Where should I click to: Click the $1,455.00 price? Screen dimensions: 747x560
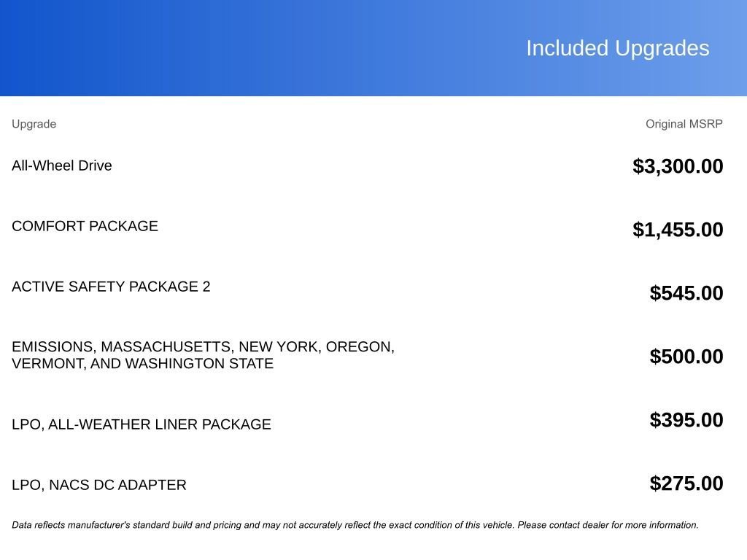click(678, 230)
